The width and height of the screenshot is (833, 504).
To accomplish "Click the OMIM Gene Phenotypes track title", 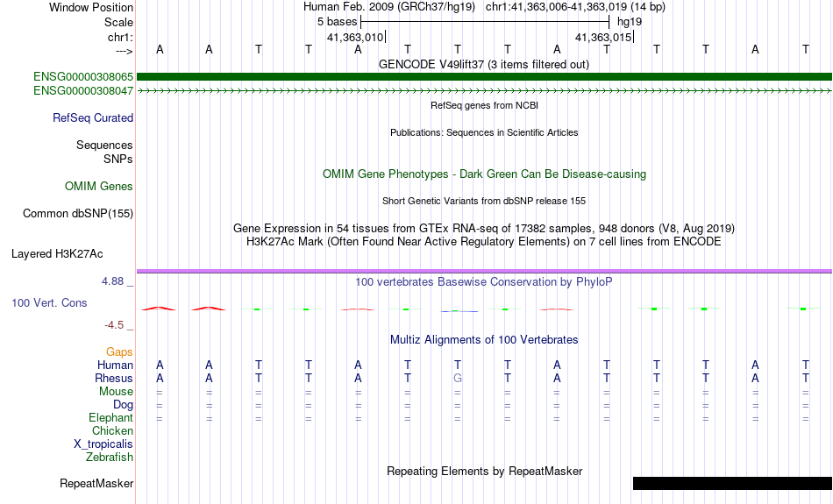I will [485, 174].
